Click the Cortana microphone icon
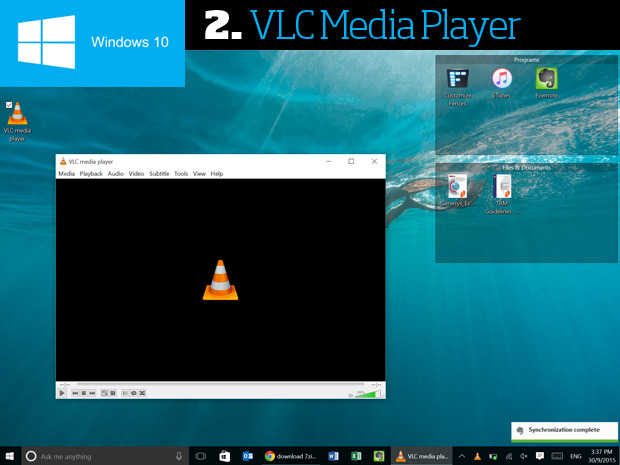This screenshot has height=465, width=620. coord(179,456)
